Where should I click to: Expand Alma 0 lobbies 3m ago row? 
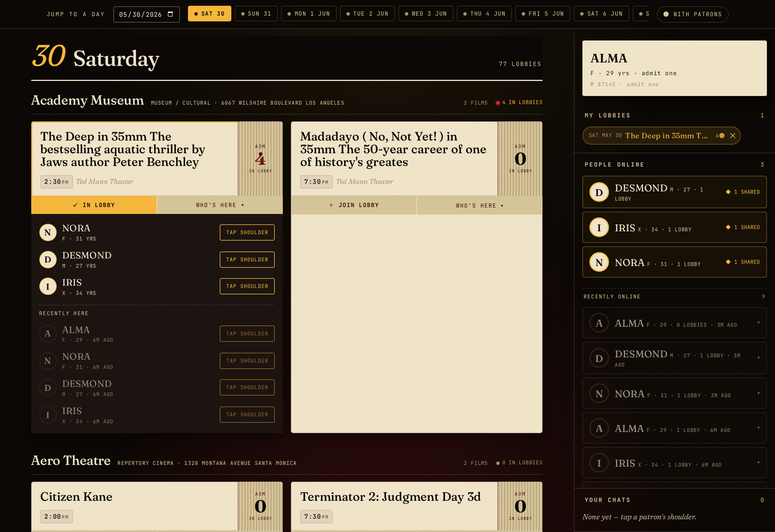759,323
